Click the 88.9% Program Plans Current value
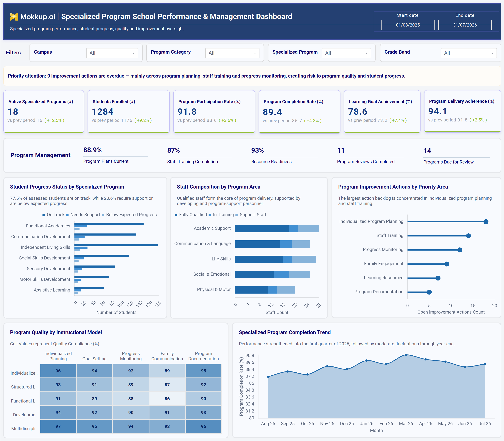This screenshot has width=504, height=441. click(x=92, y=150)
